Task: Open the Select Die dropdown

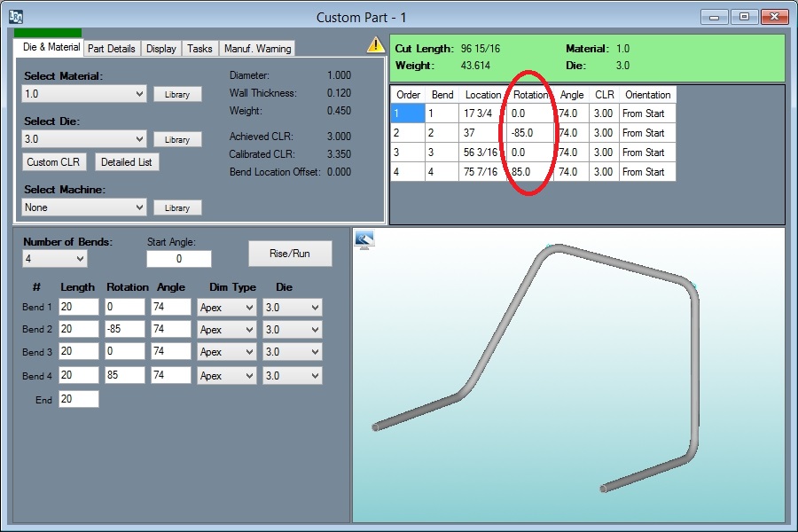Action: (84, 139)
